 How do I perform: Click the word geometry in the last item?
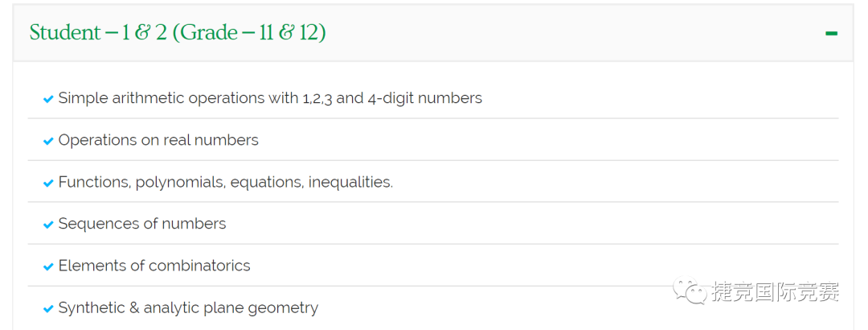(x=284, y=309)
